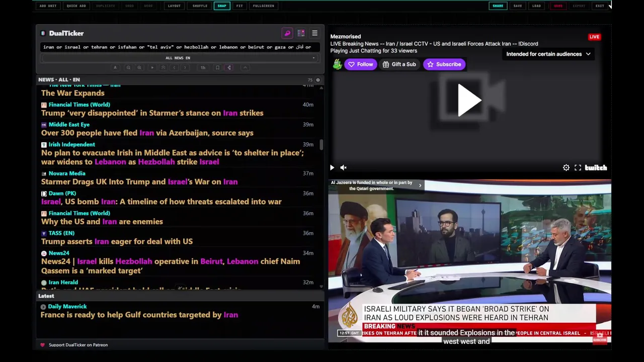Screen dimensions: 644x362
Task: Open Support DualTicker on Patreon link
Action: pos(78,345)
